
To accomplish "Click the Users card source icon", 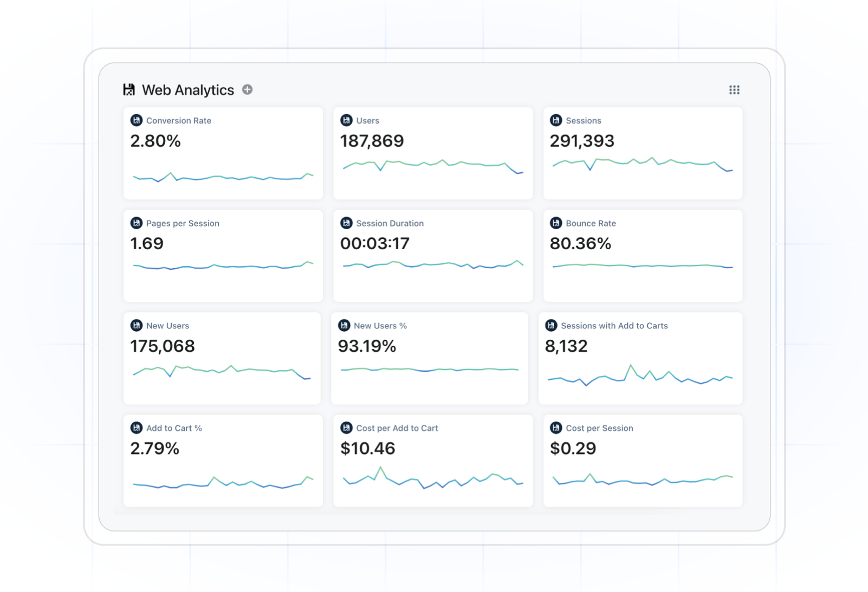I will (346, 120).
